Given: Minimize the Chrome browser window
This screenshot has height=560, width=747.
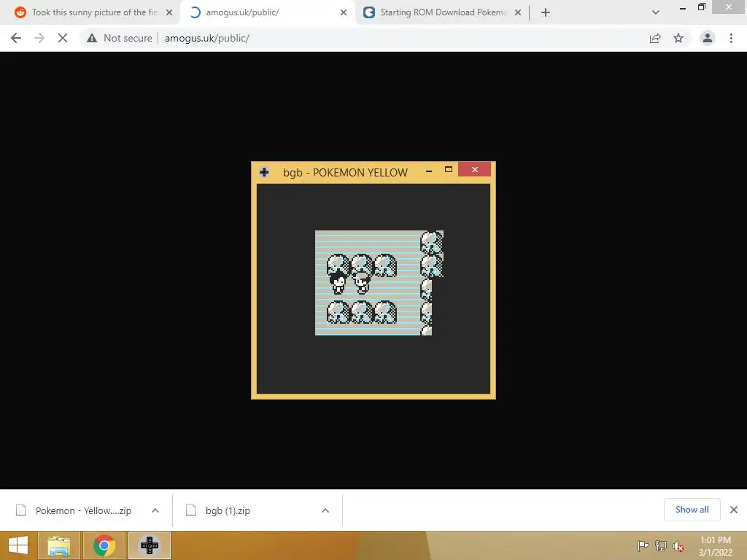Looking at the screenshot, I should [x=683, y=8].
